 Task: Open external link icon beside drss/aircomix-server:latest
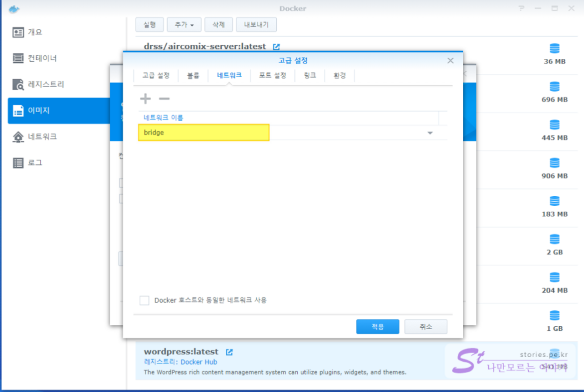coord(276,47)
